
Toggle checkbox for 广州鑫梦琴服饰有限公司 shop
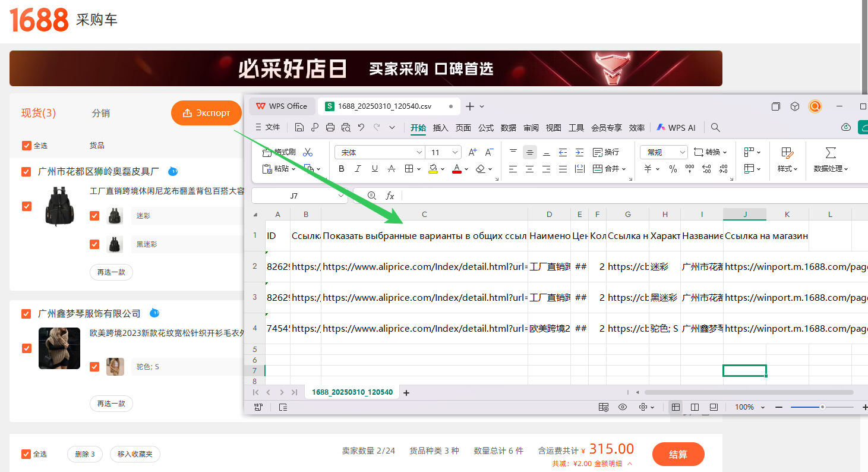(26, 314)
